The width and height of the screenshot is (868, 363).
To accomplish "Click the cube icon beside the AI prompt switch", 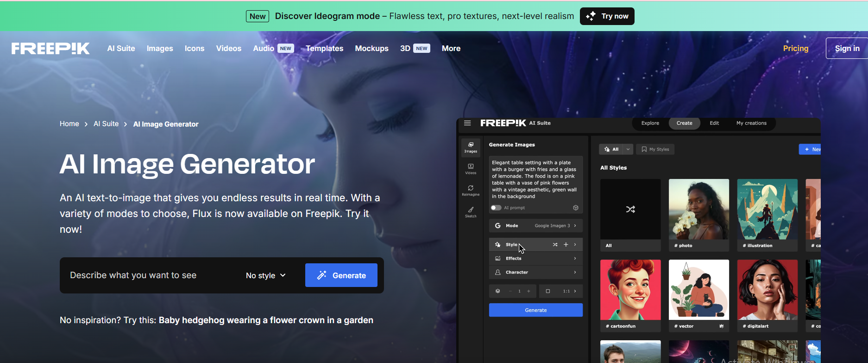I will pos(576,208).
